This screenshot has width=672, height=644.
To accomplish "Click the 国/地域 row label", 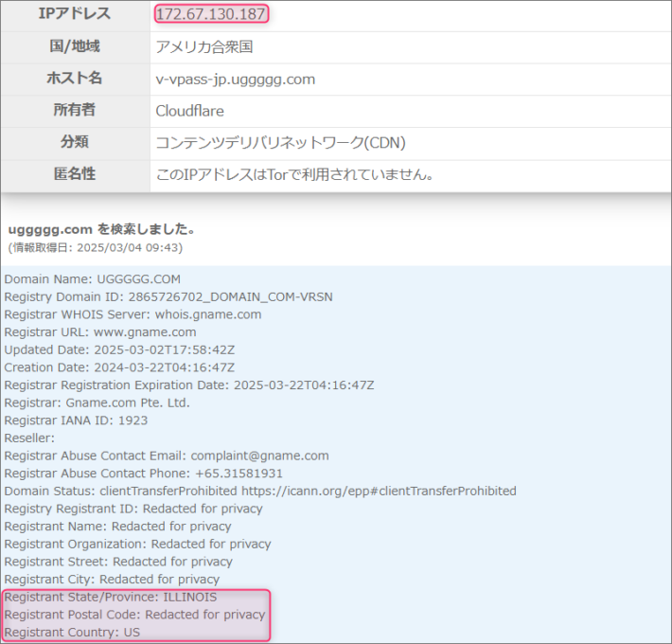I will tap(75, 46).
